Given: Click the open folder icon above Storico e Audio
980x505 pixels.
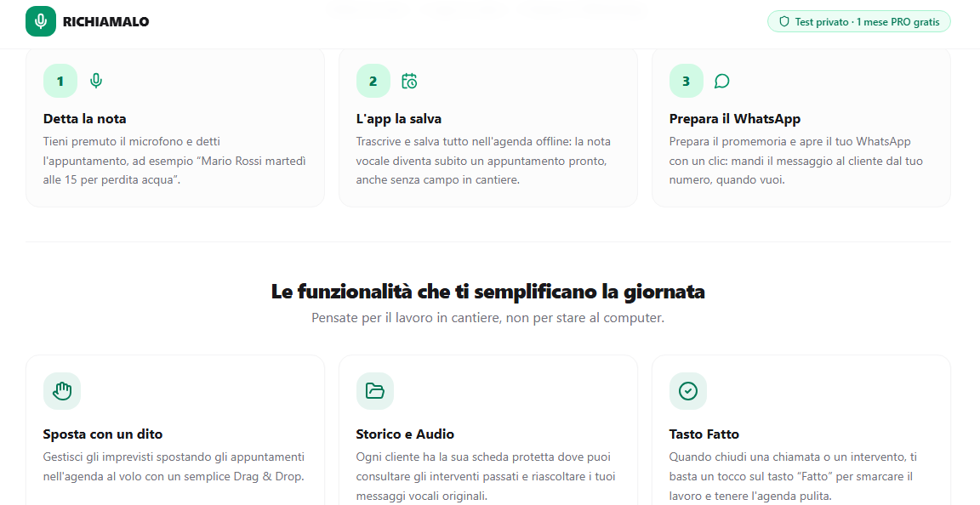Looking at the screenshot, I should click(x=375, y=391).
